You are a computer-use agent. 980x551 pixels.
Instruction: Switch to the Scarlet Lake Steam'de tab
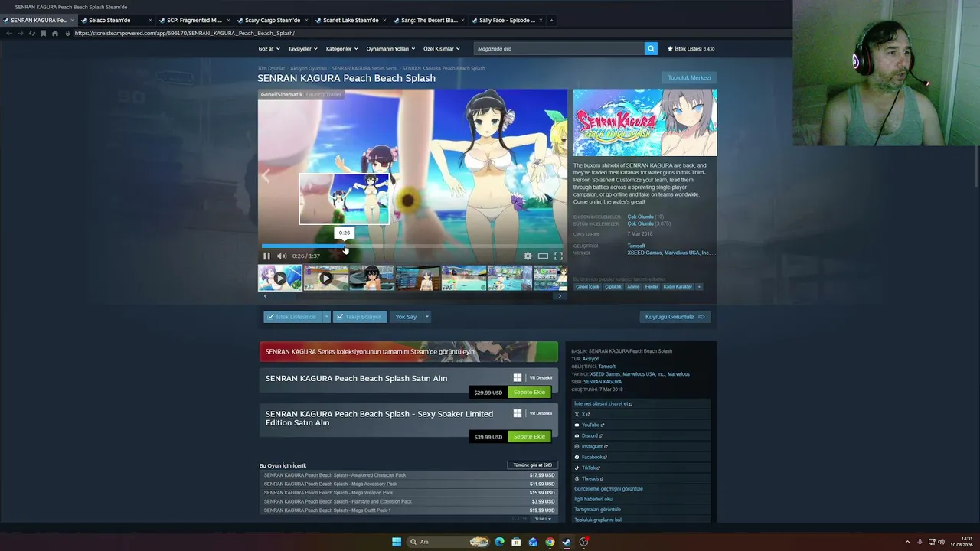pos(351,21)
